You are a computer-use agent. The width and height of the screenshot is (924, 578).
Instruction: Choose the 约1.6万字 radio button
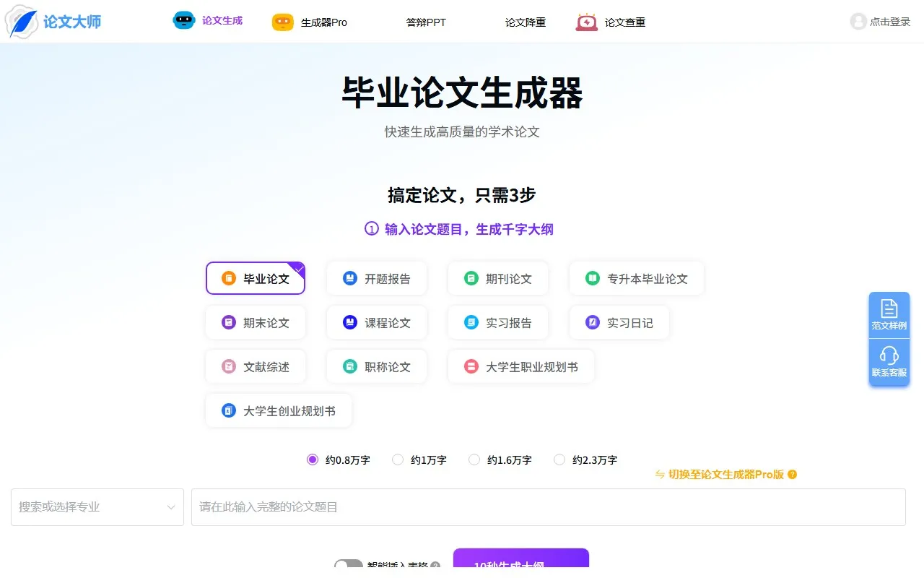[475, 460]
